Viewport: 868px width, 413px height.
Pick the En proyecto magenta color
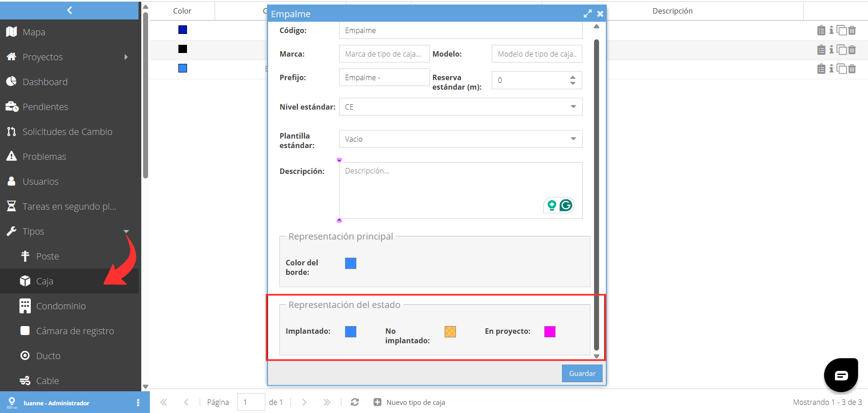click(550, 331)
